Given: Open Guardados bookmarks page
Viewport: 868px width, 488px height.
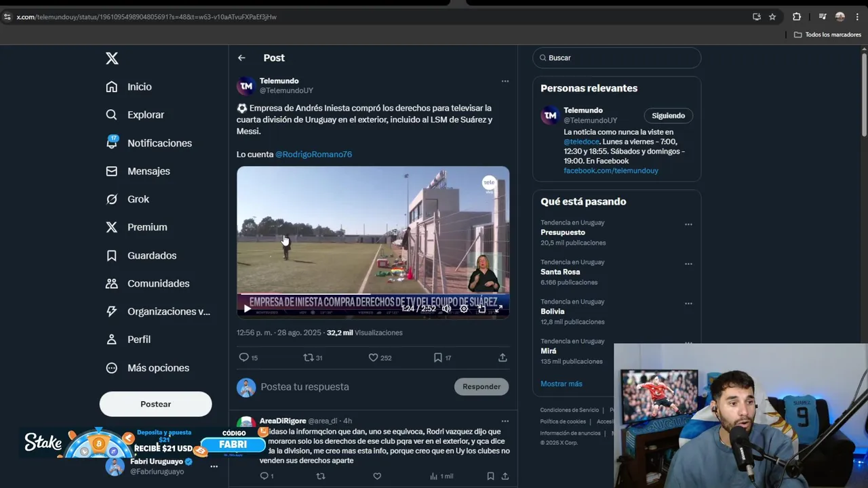Looking at the screenshot, I should click(141, 256).
